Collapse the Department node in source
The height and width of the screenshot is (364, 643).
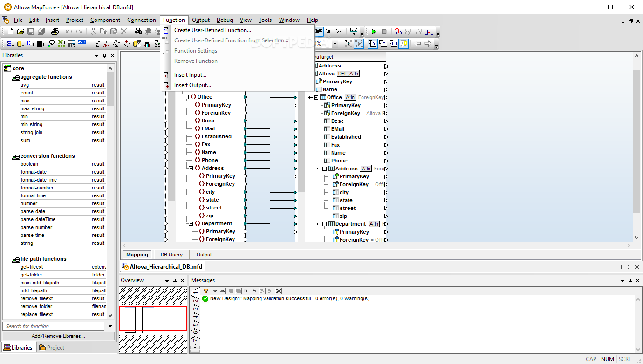pyautogui.click(x=191, y=223)
